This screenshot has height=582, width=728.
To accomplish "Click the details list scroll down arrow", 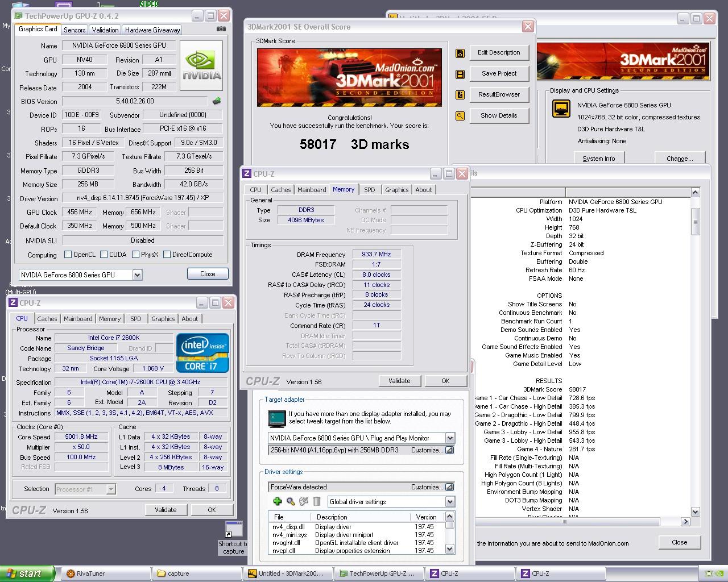I will (695, 512).
